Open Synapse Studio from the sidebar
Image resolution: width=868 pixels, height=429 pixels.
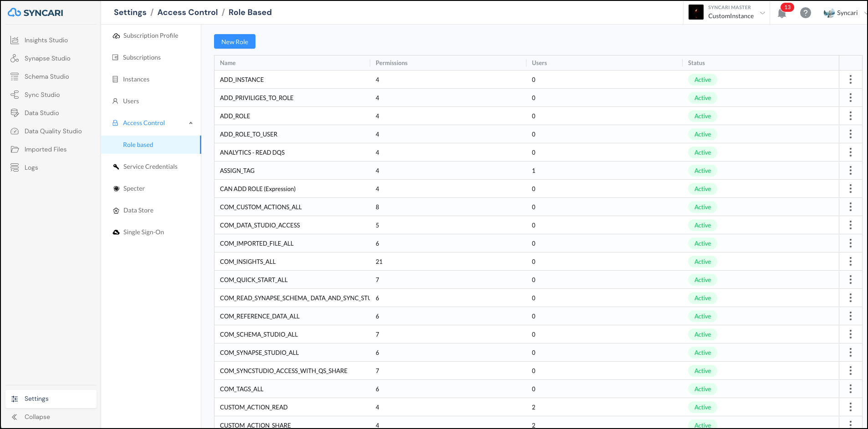[47, 58]
